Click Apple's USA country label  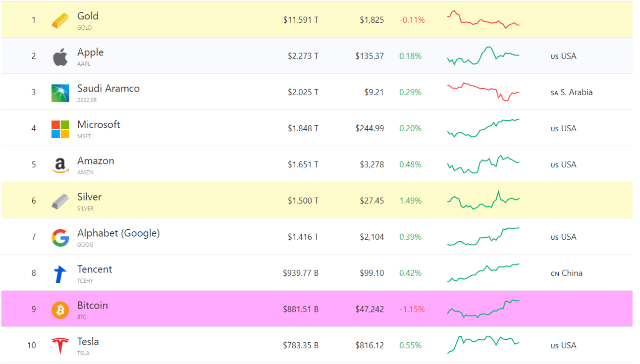pyautogui.click(x=564, y=56)
